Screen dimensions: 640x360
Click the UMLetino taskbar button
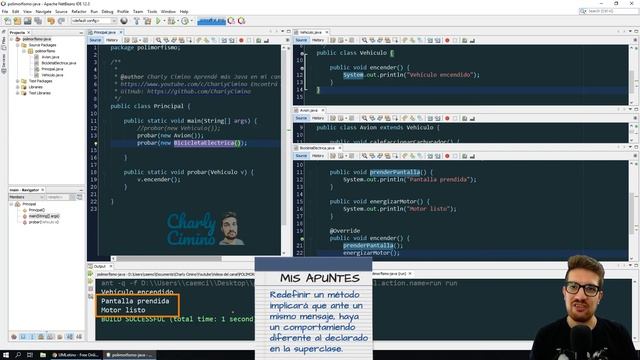coord(76,355)
